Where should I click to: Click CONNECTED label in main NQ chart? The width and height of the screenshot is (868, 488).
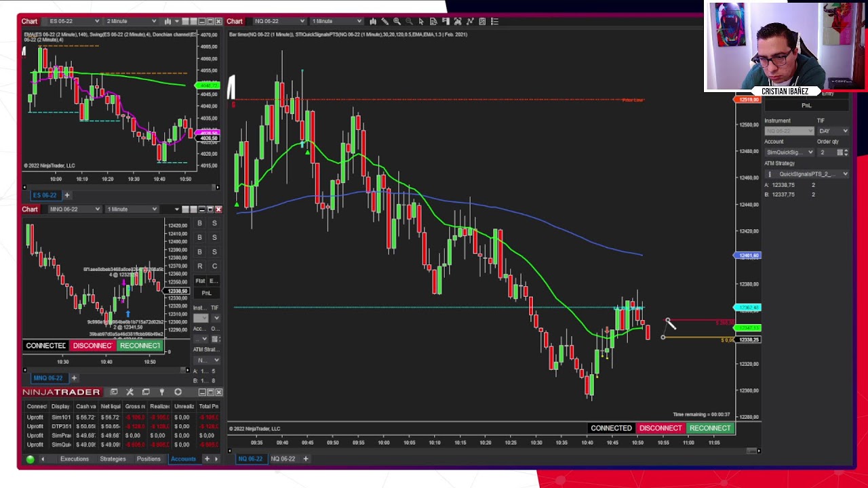tap(611, 428)
